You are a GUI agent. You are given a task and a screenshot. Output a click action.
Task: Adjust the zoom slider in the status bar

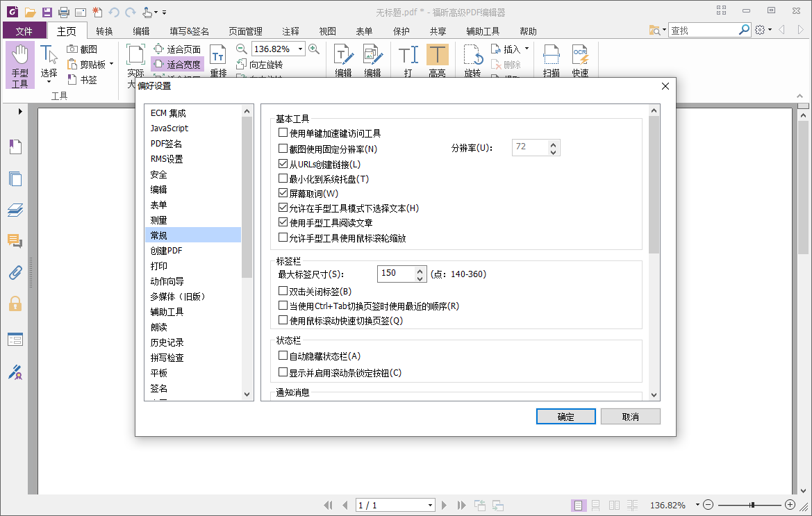752,505
